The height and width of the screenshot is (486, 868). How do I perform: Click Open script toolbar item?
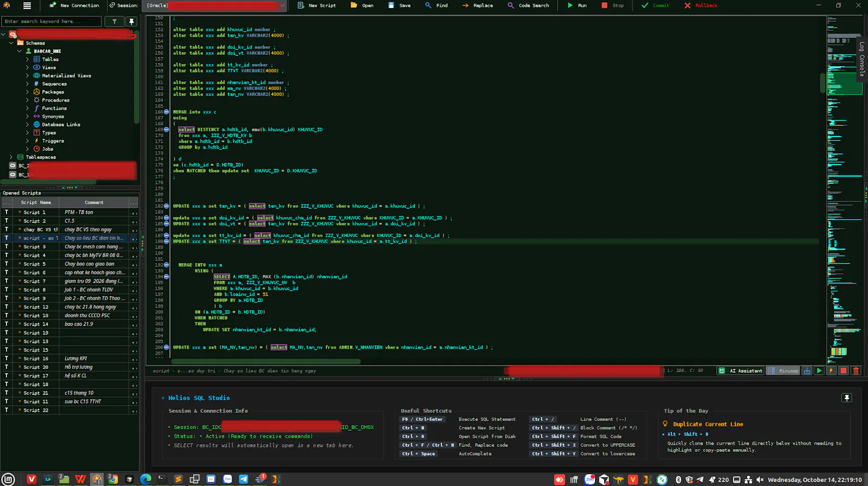362,5
